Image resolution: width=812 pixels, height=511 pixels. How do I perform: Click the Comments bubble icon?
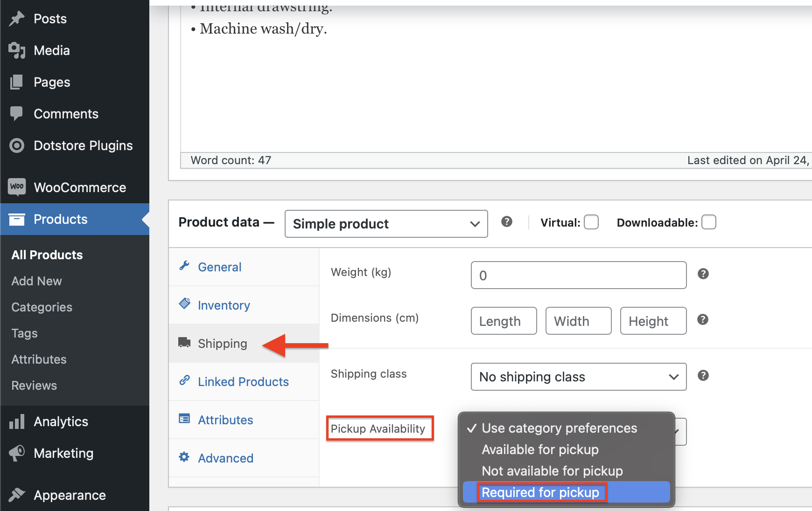(x=17, y=114)
